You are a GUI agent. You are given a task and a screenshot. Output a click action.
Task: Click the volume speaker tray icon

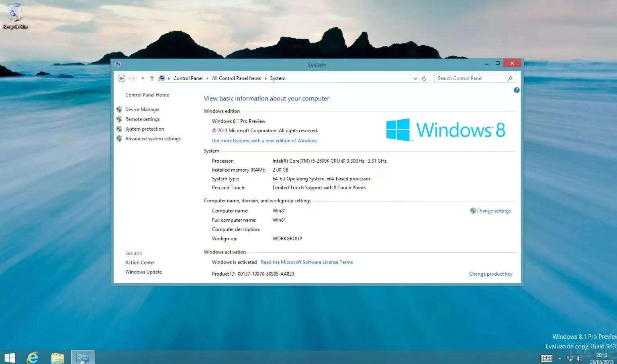coord(579,358)
